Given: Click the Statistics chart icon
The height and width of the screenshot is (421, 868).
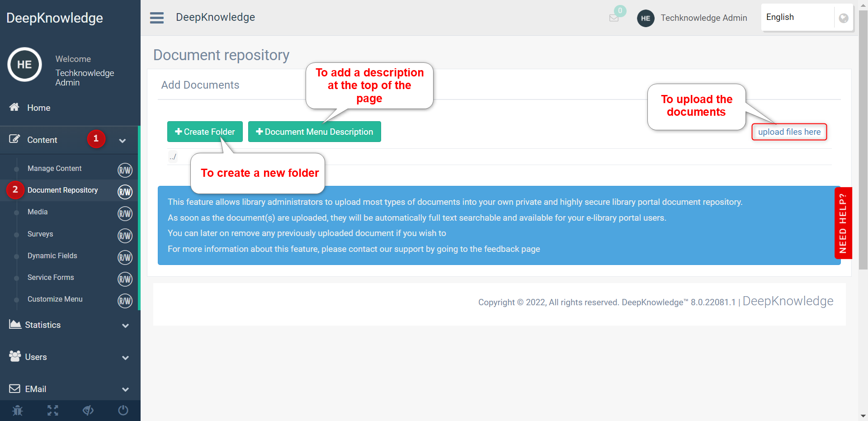Looking at the screenshot, I should pos(15,324).
